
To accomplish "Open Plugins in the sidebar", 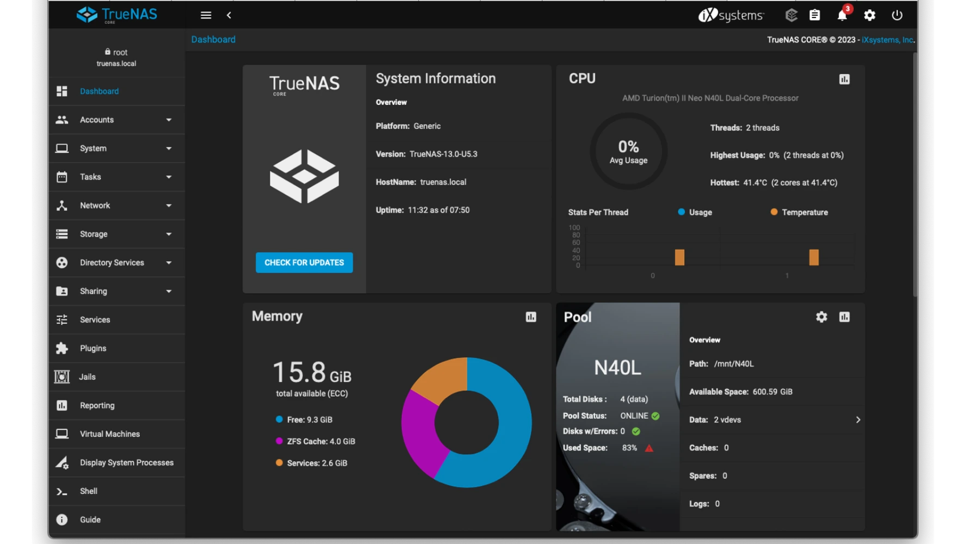I will (117, 348).
